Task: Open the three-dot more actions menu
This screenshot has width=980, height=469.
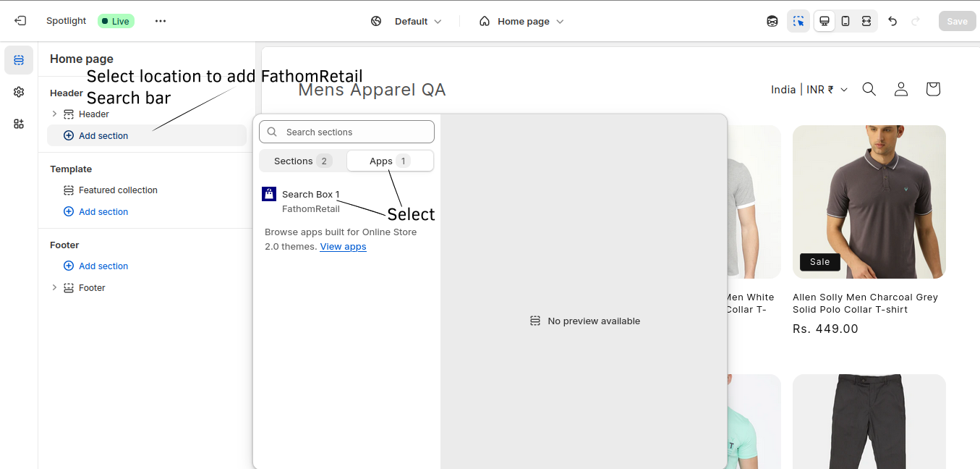Action: (x=161, y=20)
